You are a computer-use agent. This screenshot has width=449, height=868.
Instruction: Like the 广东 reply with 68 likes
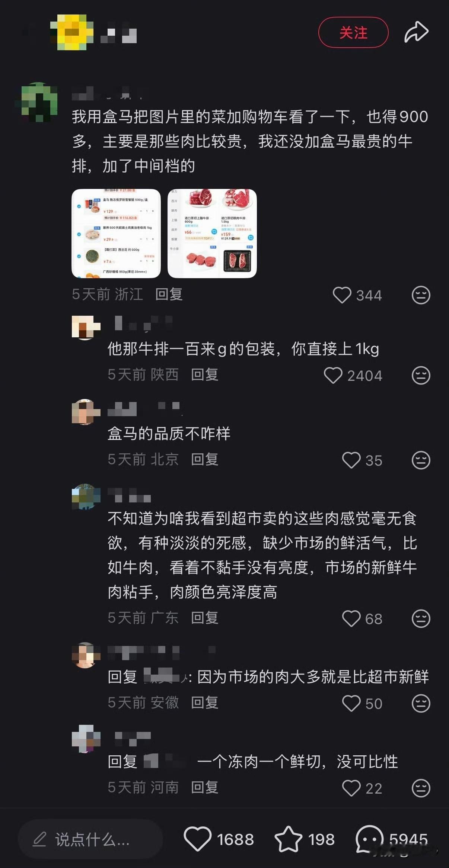pos(351,618)
